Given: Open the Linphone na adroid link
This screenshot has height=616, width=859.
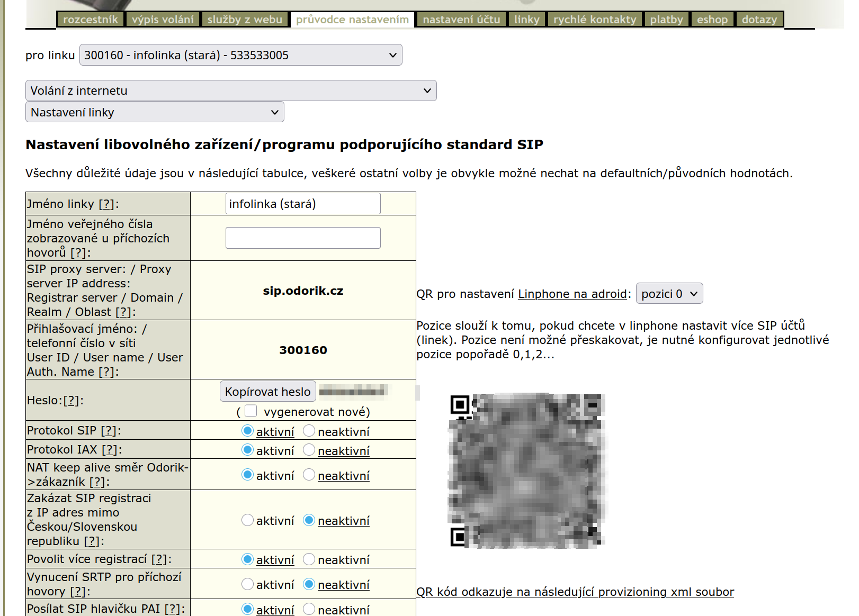Looking at the screenshot, I should coord(572,294).
